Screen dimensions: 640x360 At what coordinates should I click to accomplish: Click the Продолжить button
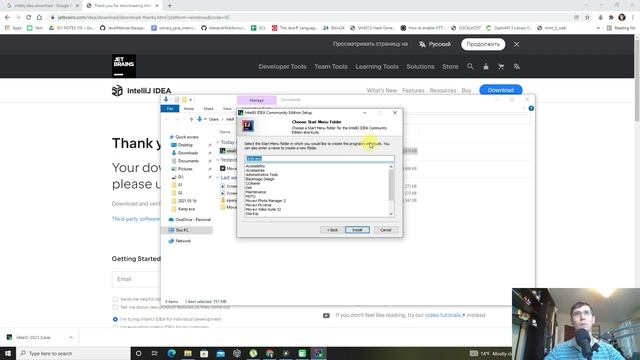[483, 44]
